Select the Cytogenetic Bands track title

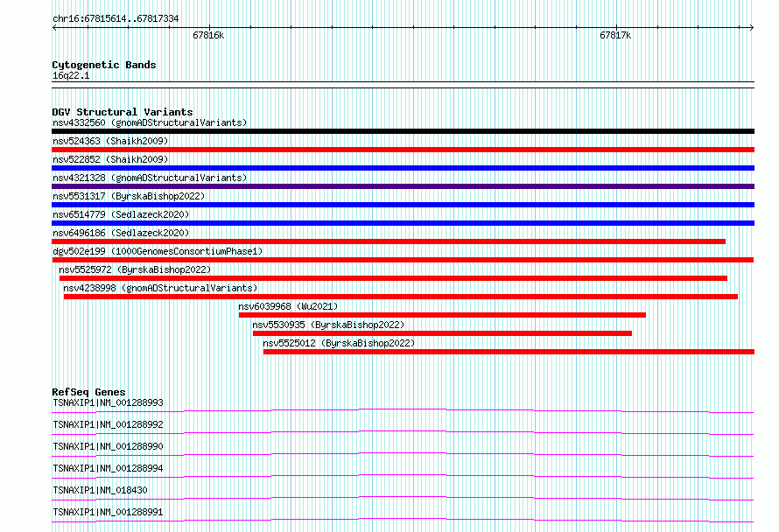104,65
